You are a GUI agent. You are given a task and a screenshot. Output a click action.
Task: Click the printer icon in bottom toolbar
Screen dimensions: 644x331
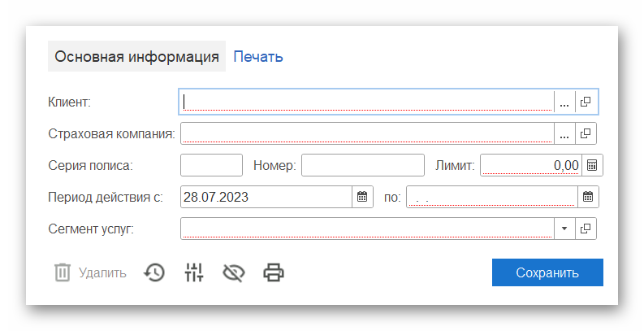pyautogui.click(x=274, y=272)
